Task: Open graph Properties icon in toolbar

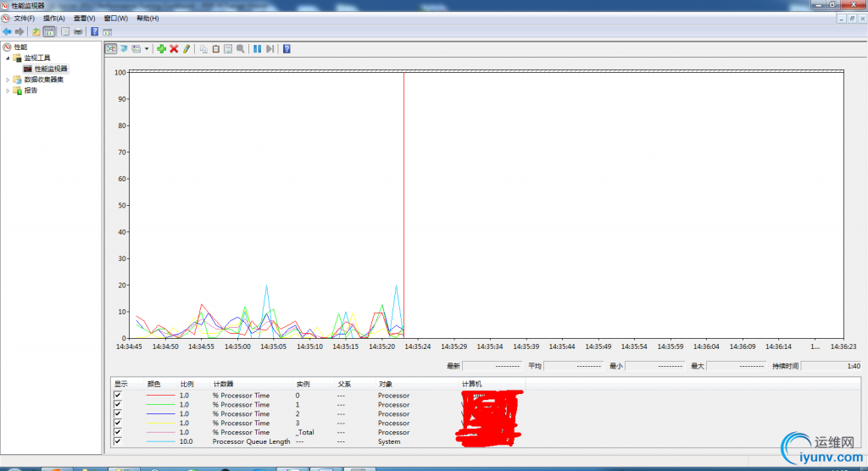Action: [228, 49]
